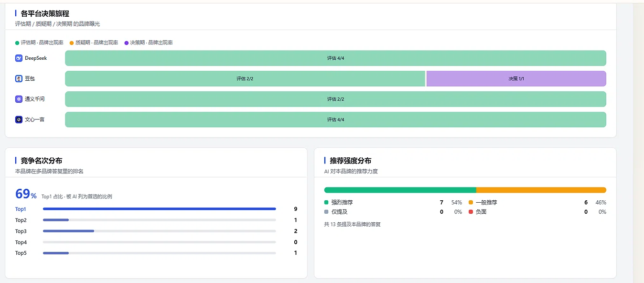Click the 共 13 条提及本品牌的答复 text
Screen dimensions: 644x283
tap(352, 224)
